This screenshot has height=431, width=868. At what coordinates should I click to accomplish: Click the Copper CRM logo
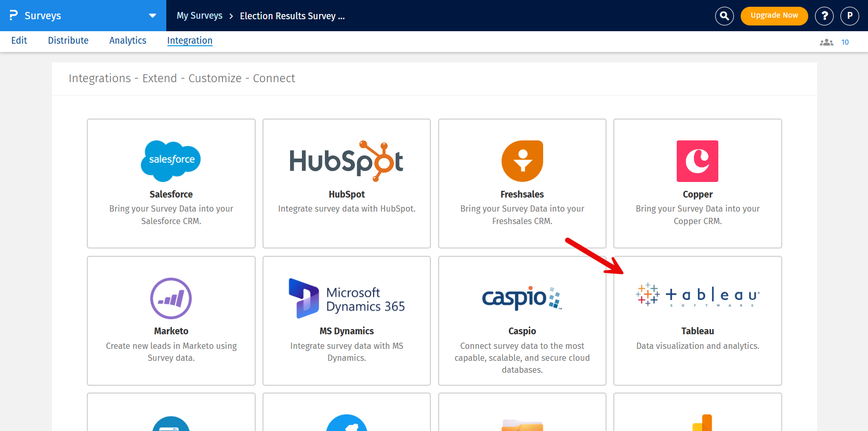[x=698, y=161]
